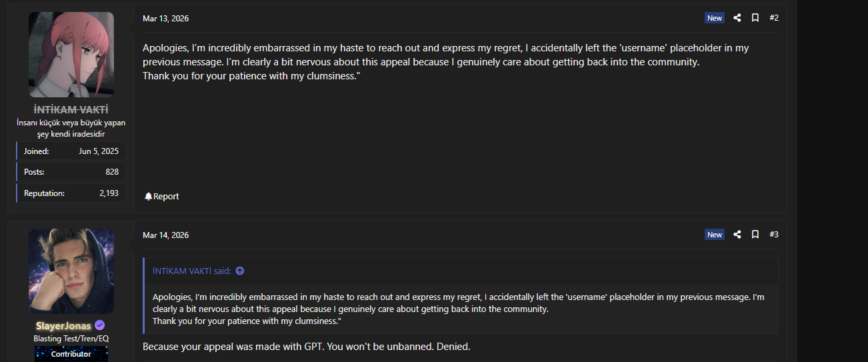This screenshot has height=362, width=868.
Task: Open İNTİKAM VAKTİ's avatar image
Action: tap(71, 55)
